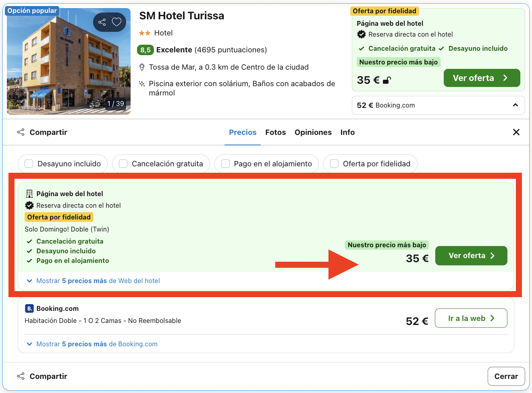
Task: Close the price panel with X icon
Action: [516, 132]
